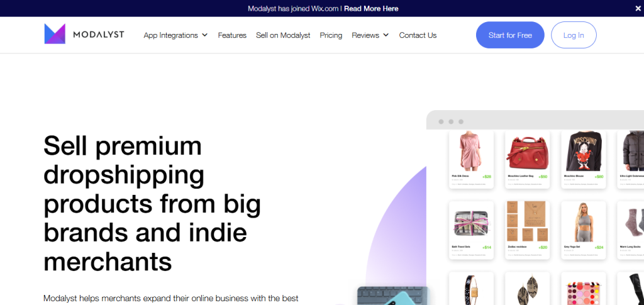
Task: Click the Start for Free button
Action: click(x=510, y=35)
